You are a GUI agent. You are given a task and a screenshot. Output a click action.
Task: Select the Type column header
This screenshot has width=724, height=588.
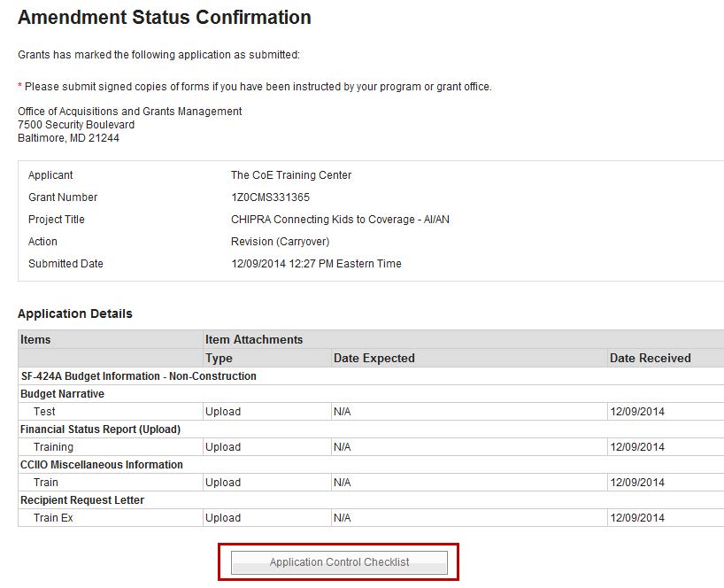tap(219, 359)
